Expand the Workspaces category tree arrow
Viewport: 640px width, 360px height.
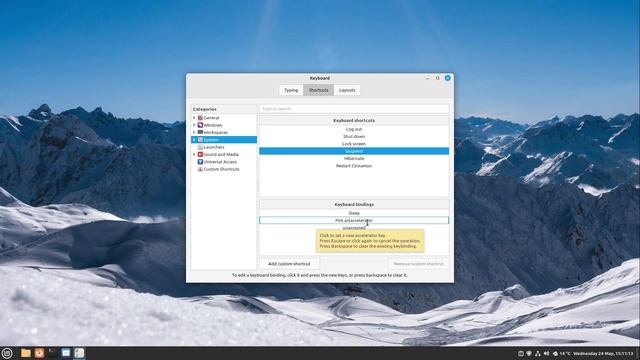coord(194,132)
